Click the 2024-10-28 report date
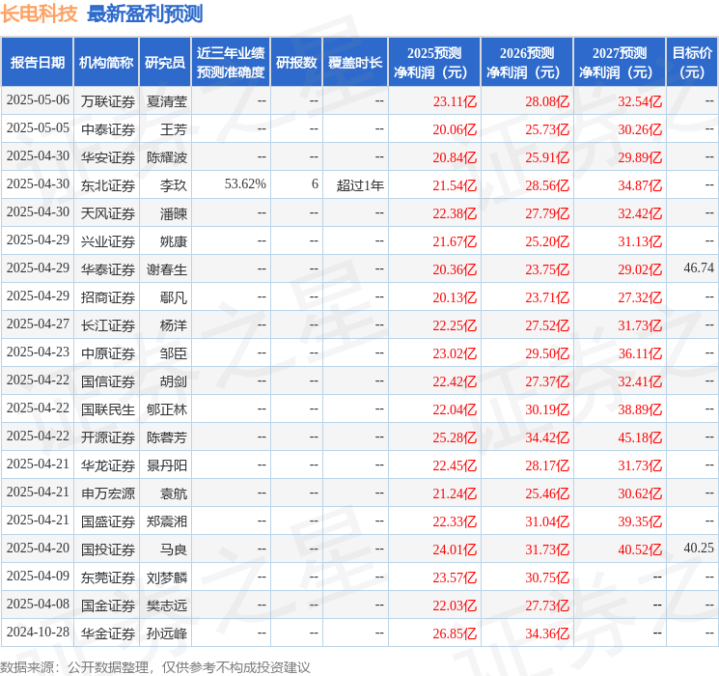 click(x=38, y=632)
